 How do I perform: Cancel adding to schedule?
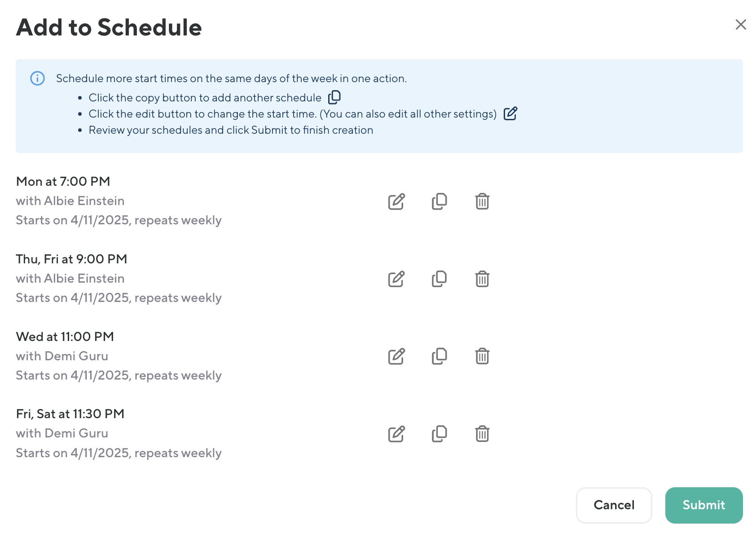click(614, 505)
